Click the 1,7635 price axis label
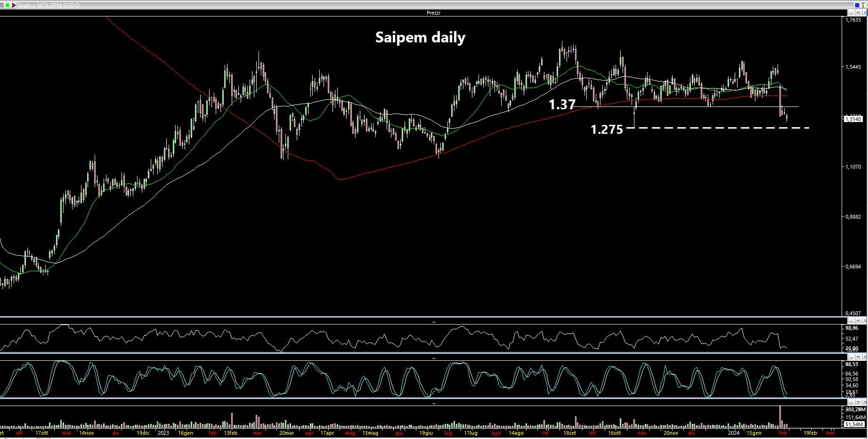868x439 pixels. click(x=853, y=20)
